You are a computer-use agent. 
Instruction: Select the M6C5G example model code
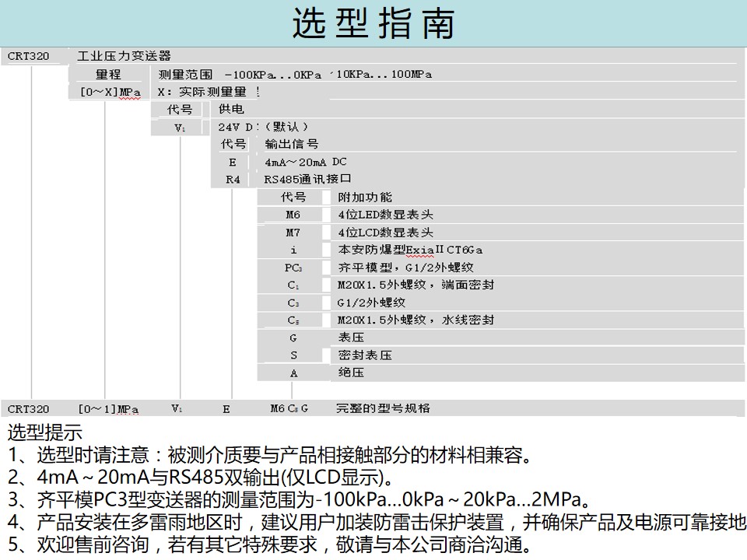click(x=289, y=408)
